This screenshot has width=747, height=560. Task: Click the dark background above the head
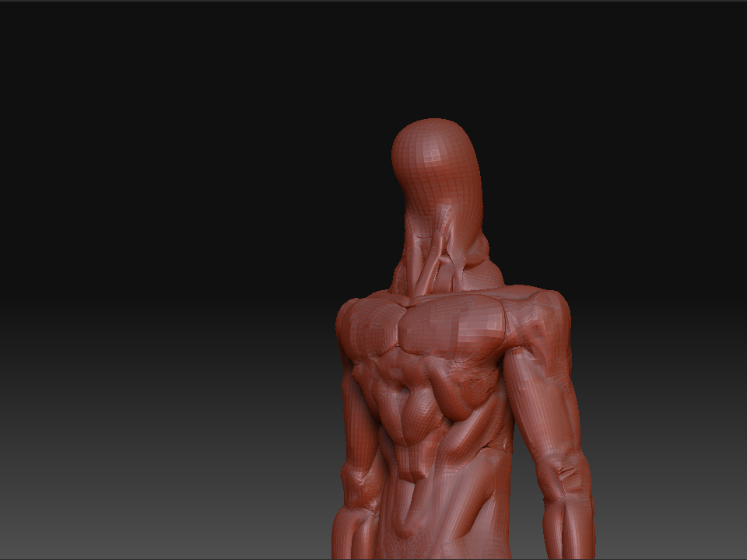coord(436,62)
